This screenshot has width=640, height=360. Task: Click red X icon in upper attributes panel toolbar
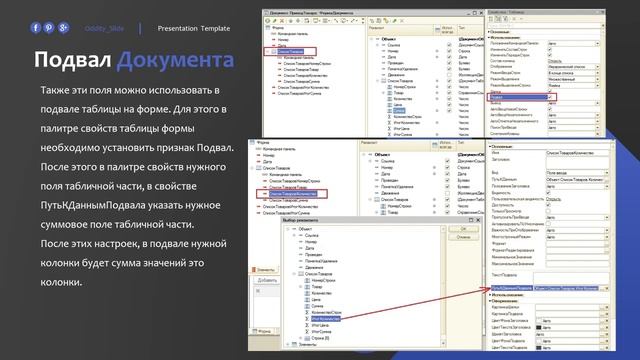click(402, 20)
